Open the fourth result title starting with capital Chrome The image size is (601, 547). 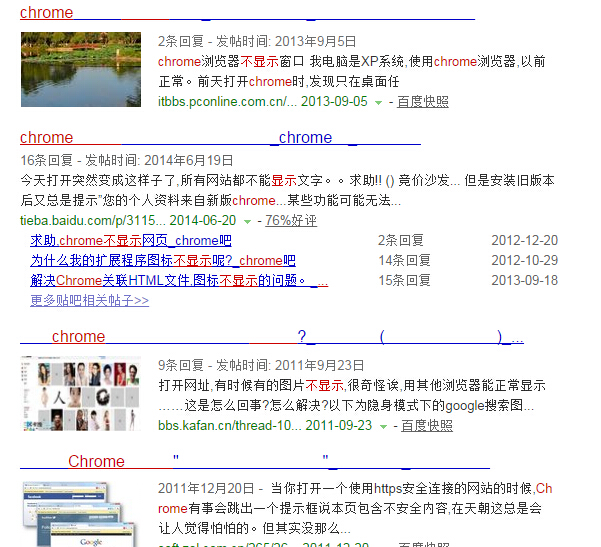(x=255, y=462)
